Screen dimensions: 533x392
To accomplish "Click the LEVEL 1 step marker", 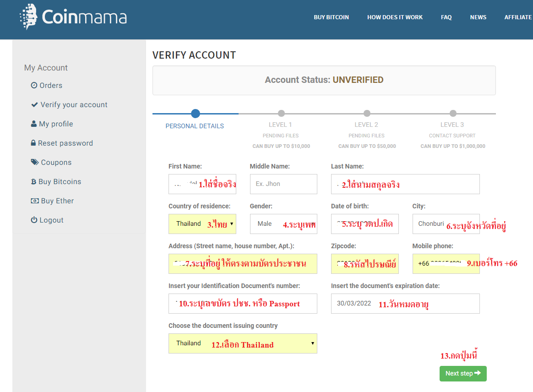I will point(281,113).
